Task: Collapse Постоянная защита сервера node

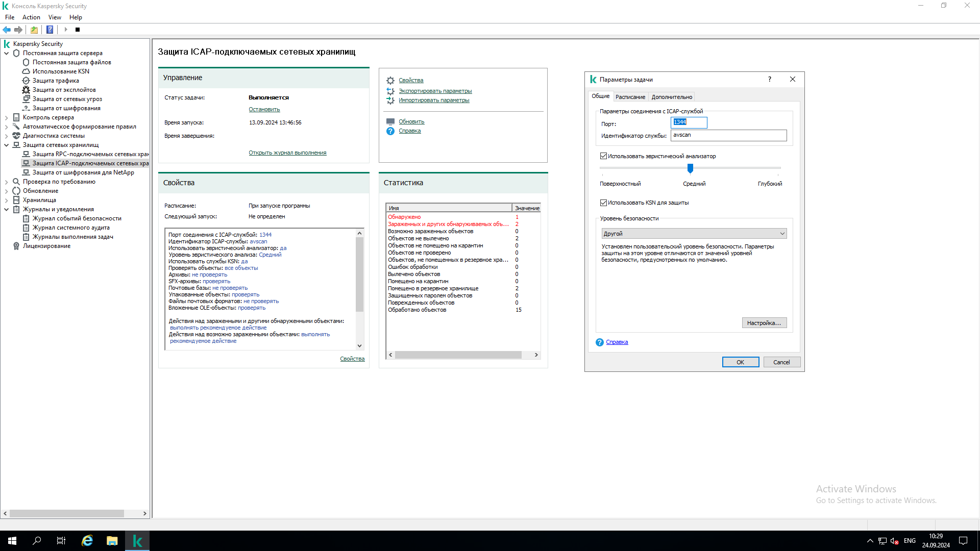Action: click(x=7, y=53)
